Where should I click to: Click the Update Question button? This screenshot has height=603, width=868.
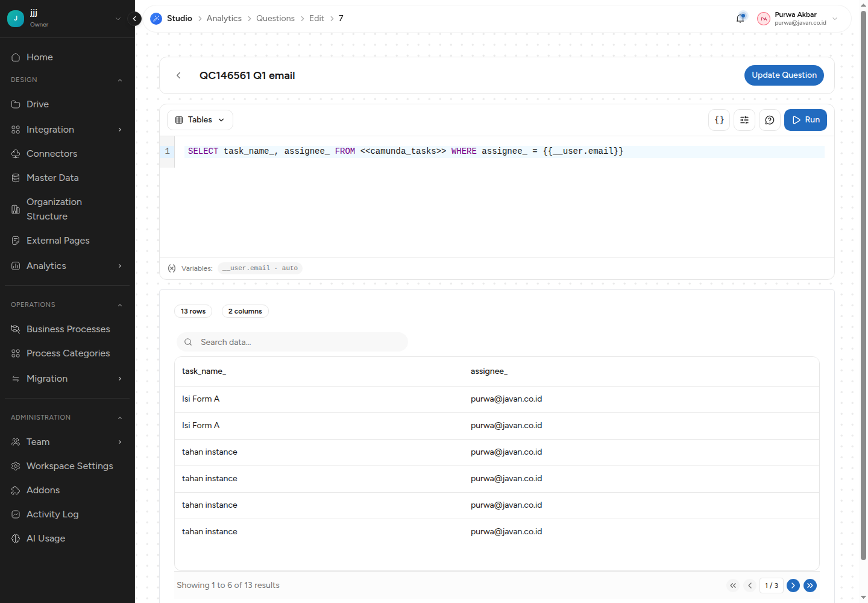coord(784,75)
